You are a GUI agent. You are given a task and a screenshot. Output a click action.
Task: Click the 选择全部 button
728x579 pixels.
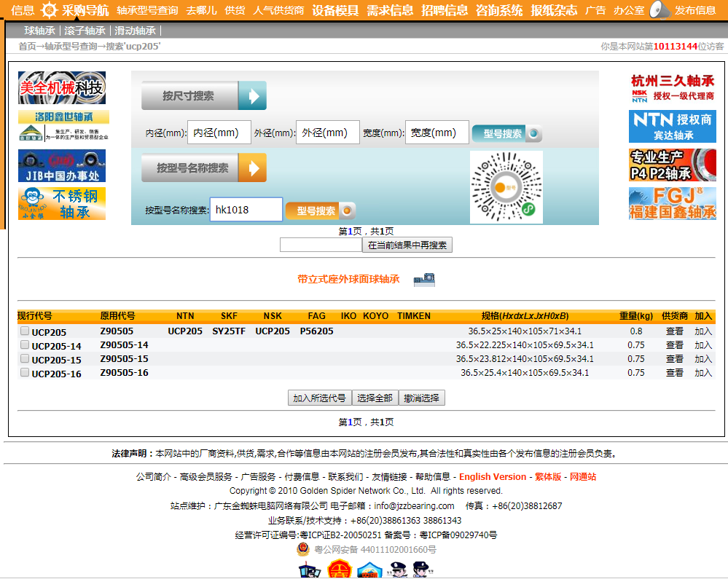click(x=375, y=398)
